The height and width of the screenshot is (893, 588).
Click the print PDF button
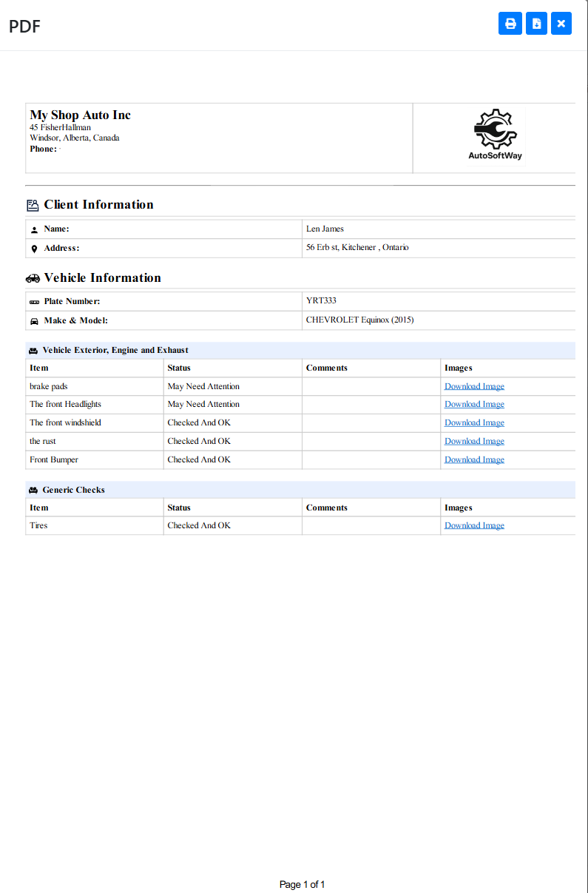pyautogui.click(x=510, y=24)
